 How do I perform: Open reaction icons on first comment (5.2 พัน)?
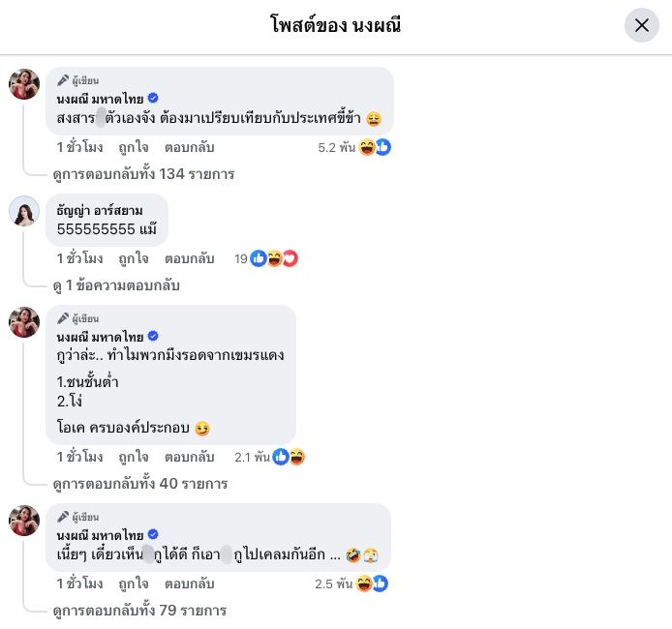374,148
